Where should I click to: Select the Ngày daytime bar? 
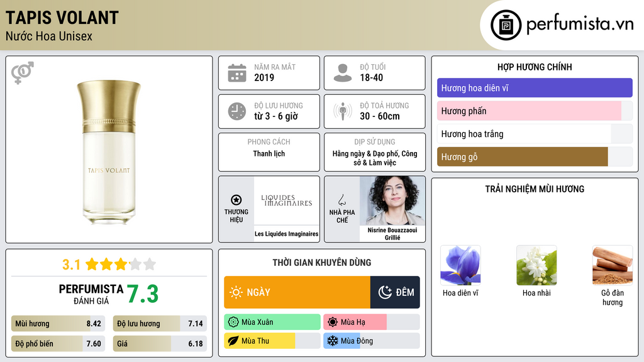[297, 292]
